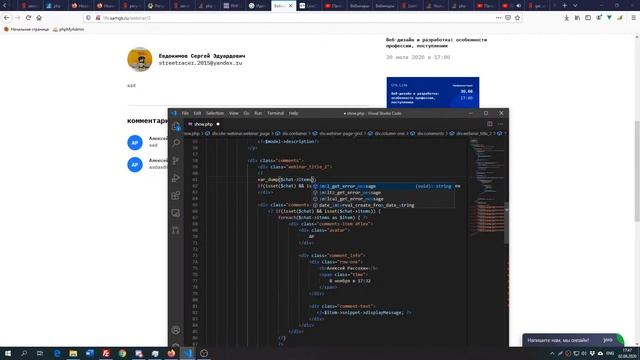Viewport: 640px width, 360px height.
Task: Open VS Code Run menu
Action: point(258,113)
